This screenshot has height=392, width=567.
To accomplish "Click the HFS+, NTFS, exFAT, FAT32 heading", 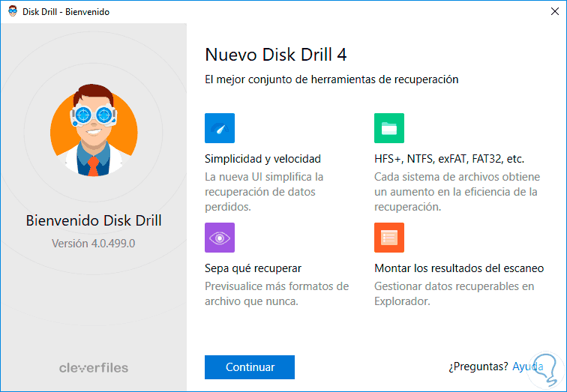I will coord(449,159).
